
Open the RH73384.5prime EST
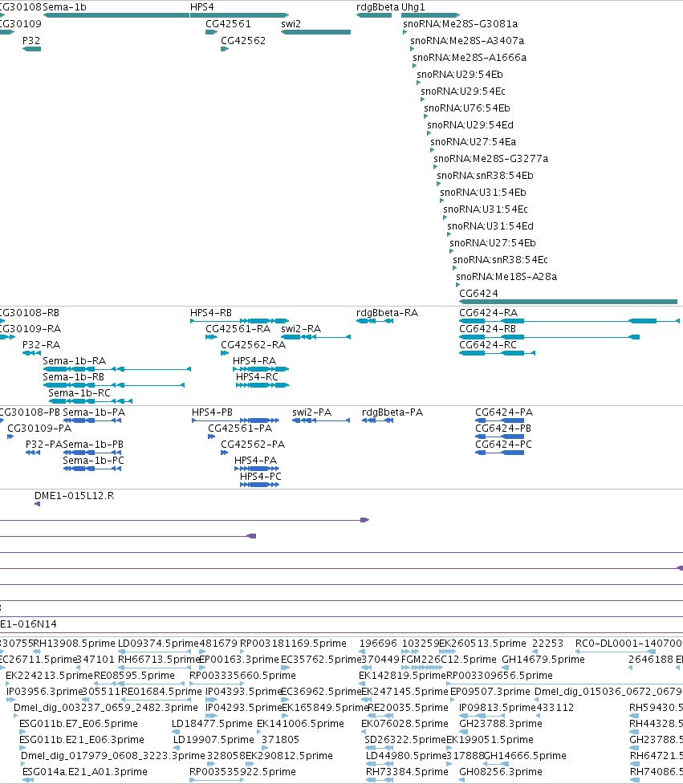(x=379, y=779)
